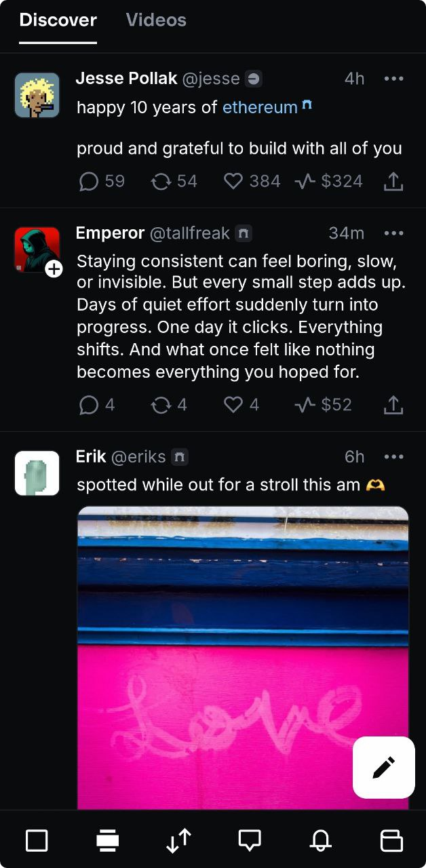Switch to the Videos tab
The height and width of the screenshot is (868, 426).
point(156,20)
